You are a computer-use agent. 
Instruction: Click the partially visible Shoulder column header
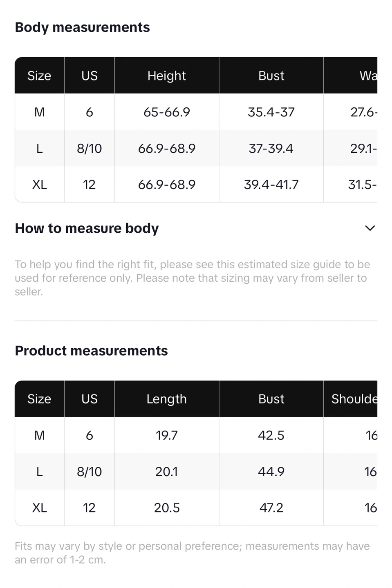click(x=354, y=399)
